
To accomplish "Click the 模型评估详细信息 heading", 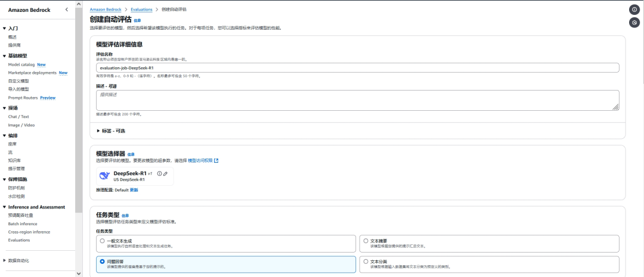I will 119,44.
